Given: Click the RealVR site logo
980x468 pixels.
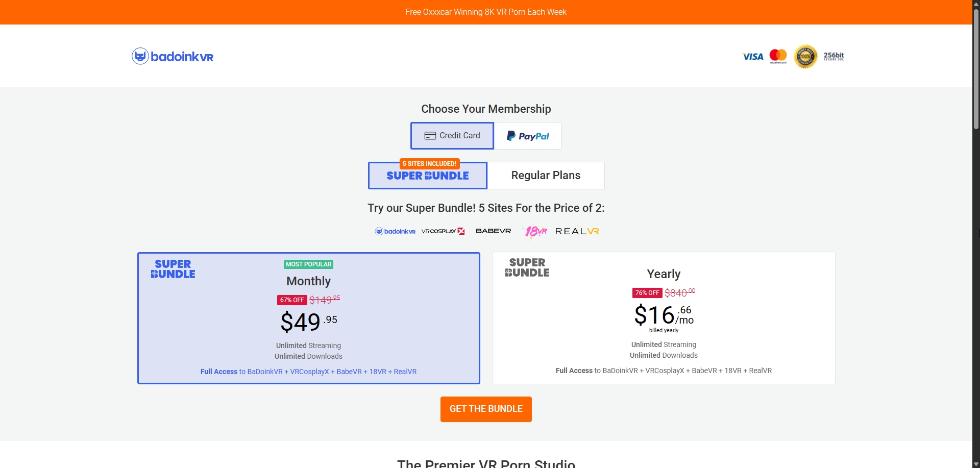Looking at the screenshot, I should (x=577, y=231).
